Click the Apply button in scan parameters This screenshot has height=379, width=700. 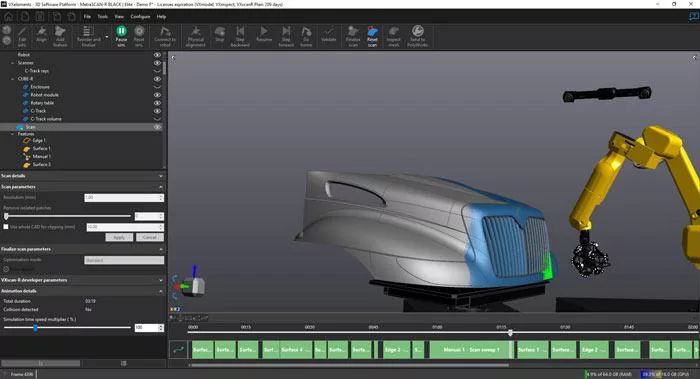click(x=119, y=237)
